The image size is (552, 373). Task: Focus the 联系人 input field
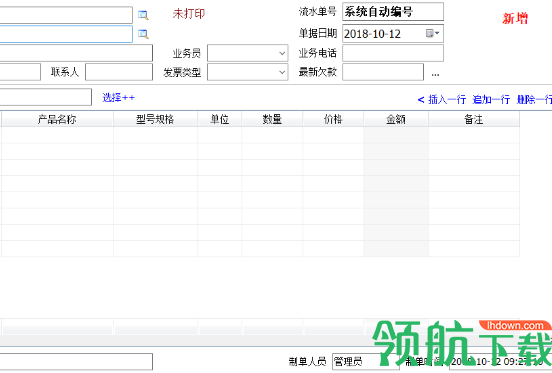[119, 72]
